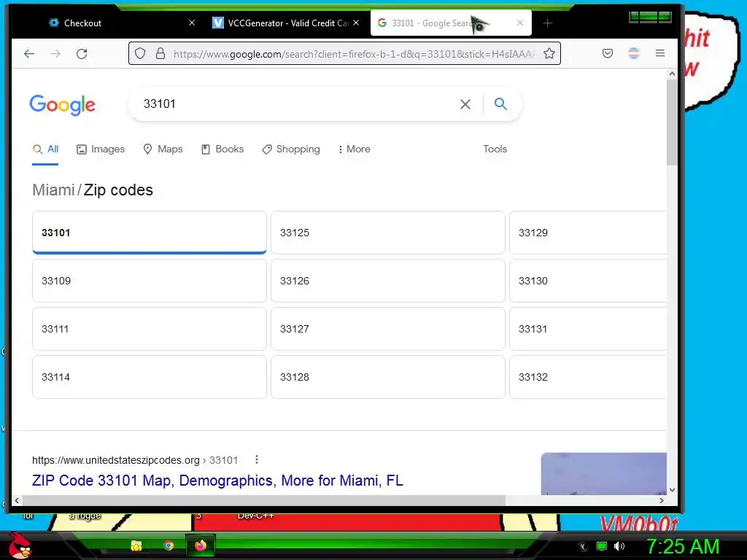
Task: Click the result thumbnail image beside link
Action: [603, 474]
